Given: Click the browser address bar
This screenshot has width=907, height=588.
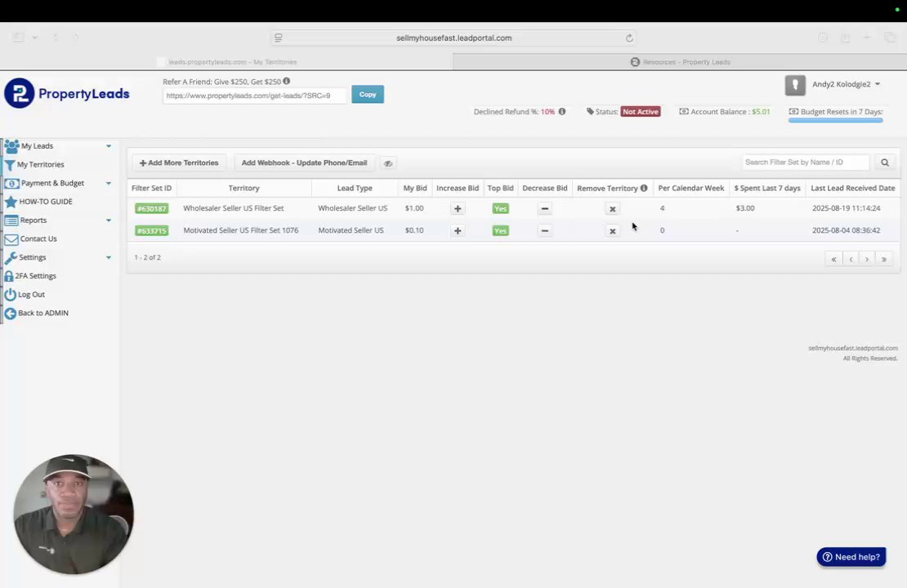Looking at the screenshot, I should [x=453, y=38].
